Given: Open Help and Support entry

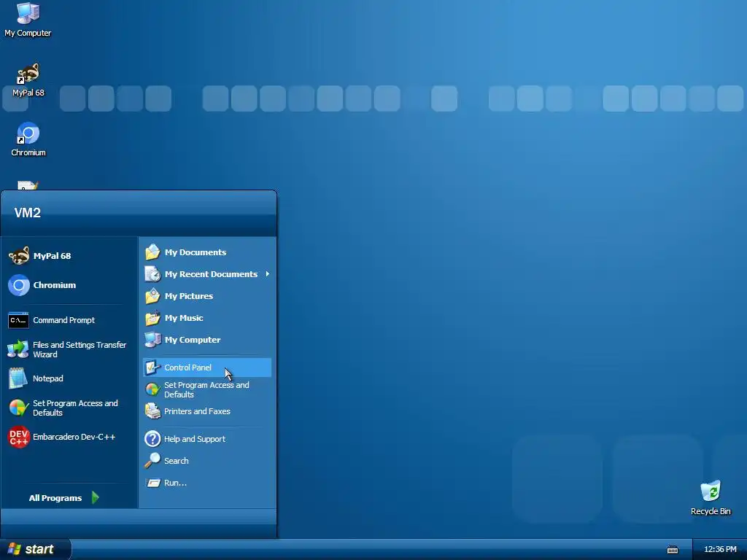Looking at the screenshot, I should point(206,438).
